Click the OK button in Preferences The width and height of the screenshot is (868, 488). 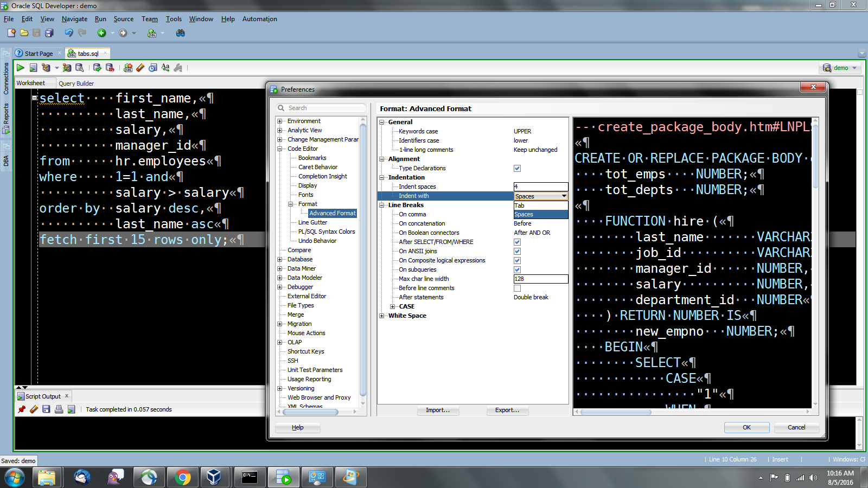pos(746,427)
